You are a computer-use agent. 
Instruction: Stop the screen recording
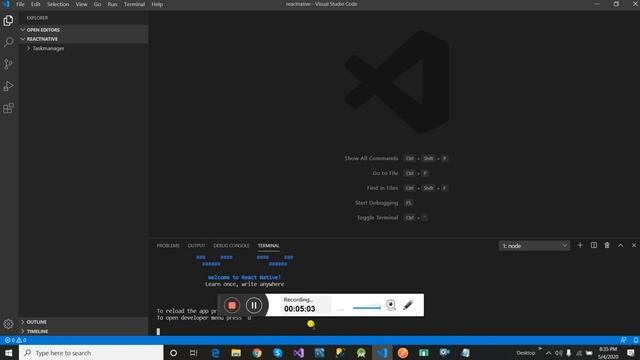click(232, 305)
